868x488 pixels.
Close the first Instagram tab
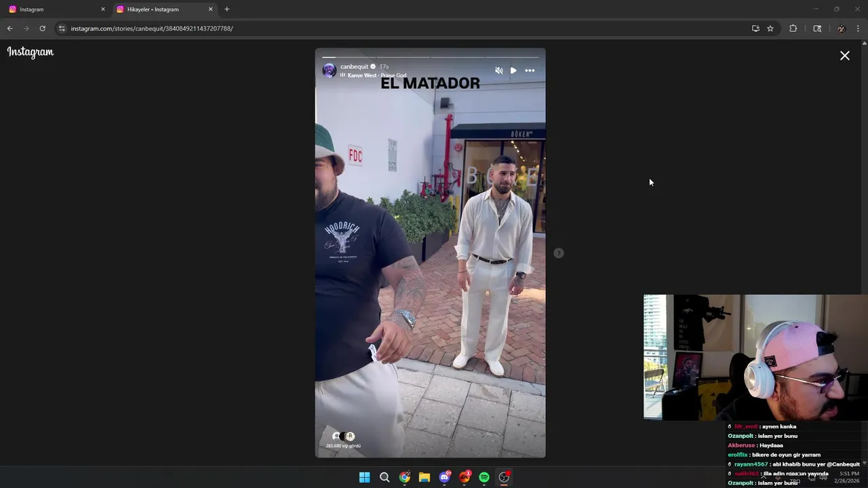point(103,9)
